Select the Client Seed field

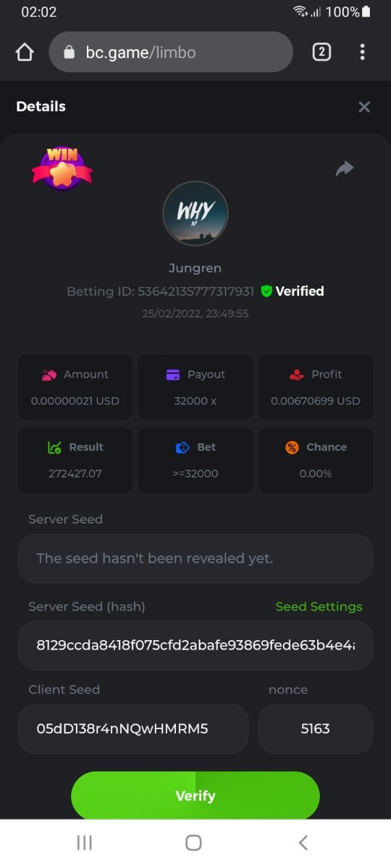click(133, 729)
